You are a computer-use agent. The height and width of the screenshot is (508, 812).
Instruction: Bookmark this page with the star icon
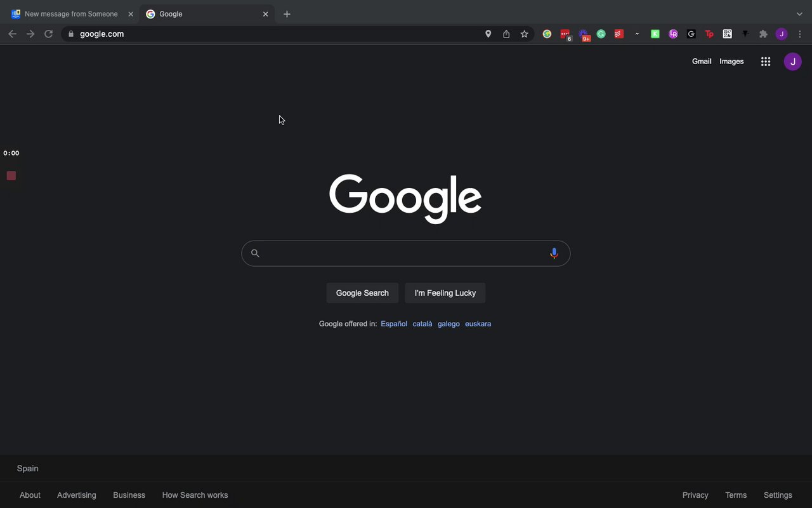[x=525, y=34]
